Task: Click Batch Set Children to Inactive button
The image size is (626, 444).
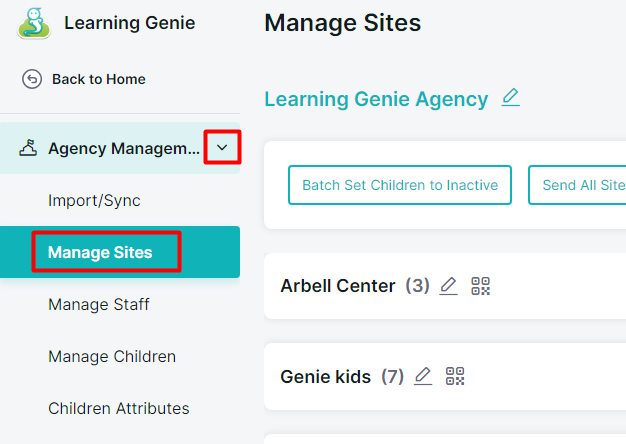Action: (400, 185)
